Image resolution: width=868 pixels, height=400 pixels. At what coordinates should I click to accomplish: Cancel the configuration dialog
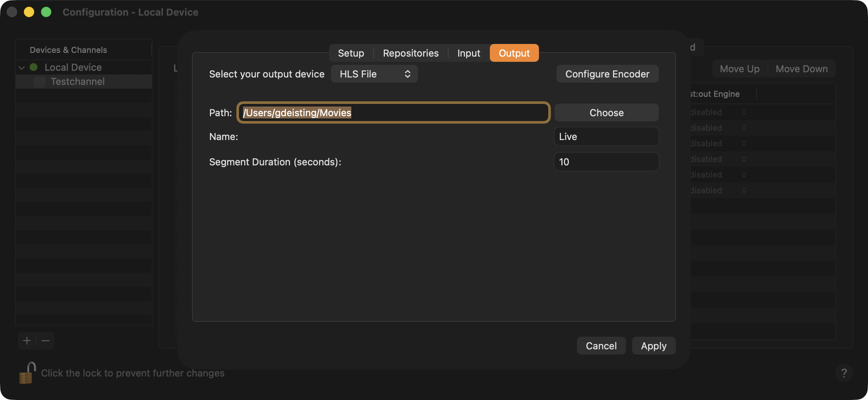coord(601,346)
